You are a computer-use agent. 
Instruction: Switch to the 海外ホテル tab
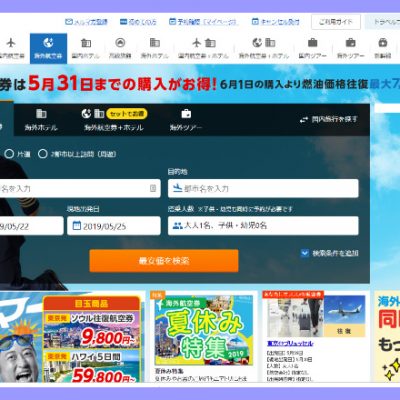(41, 120)
